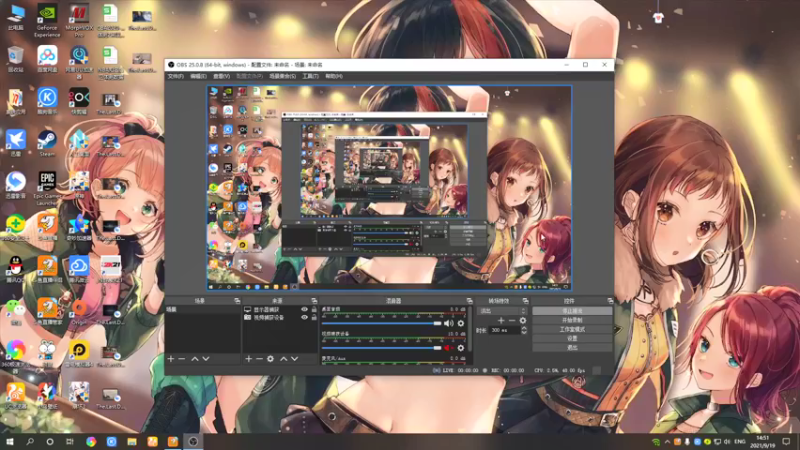
Task: Mute the 桌面音频 speaker
Action: pyautogui.click(x=448, y=323)
